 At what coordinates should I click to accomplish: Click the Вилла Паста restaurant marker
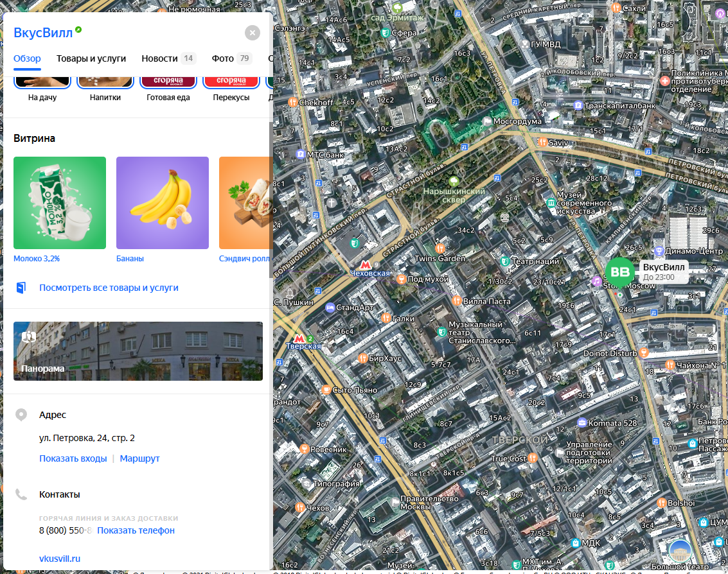[x=456, y=301]
